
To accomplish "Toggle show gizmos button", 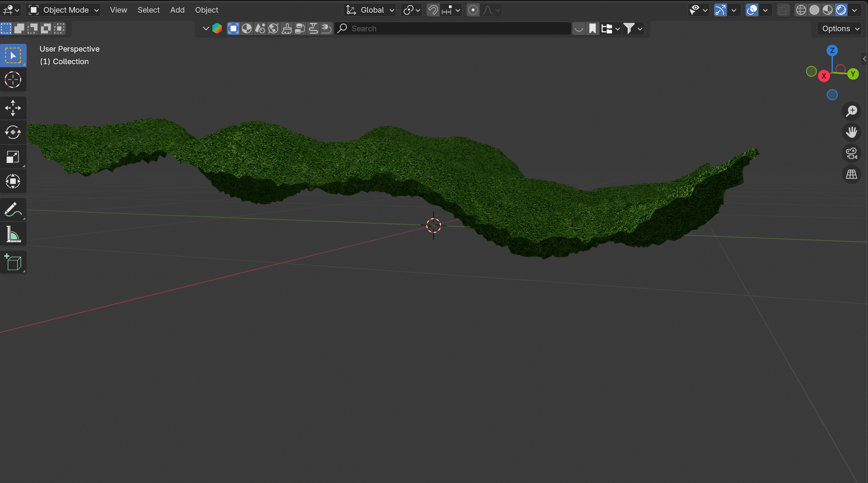I will tap(720, 10).
